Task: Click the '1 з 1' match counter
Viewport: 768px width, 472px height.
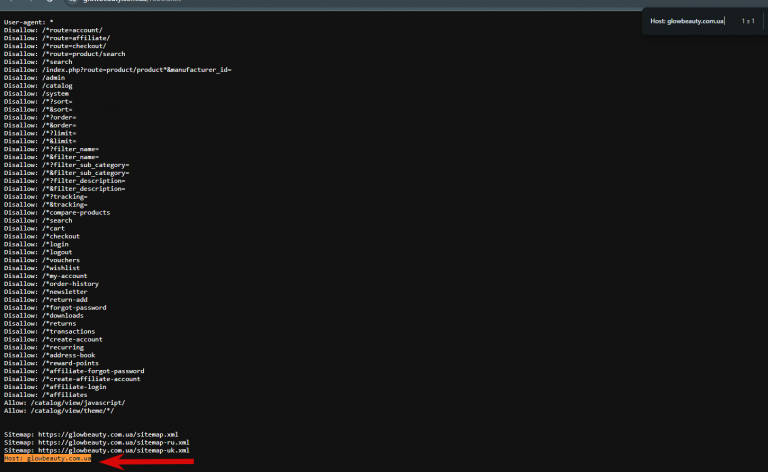Action: click(x=748, y=21)
